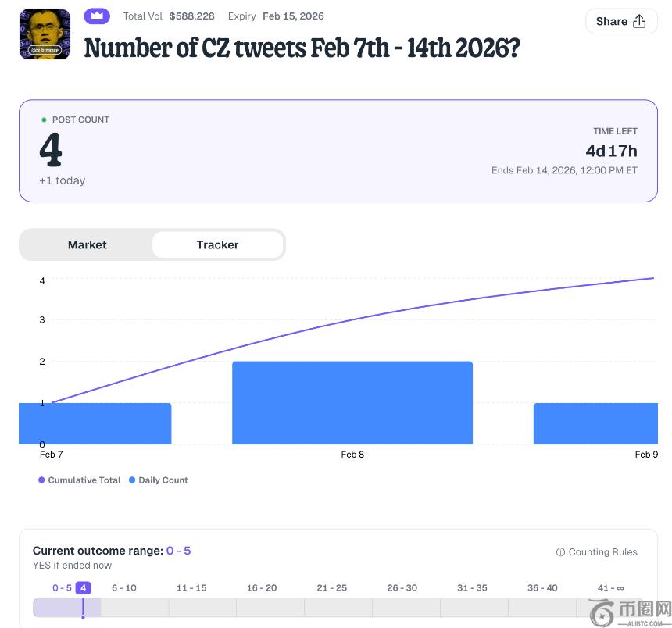Viewport: 672px width, 628px height.
Task: Click the Counting Rules info icon
Action: pos(560,552)
